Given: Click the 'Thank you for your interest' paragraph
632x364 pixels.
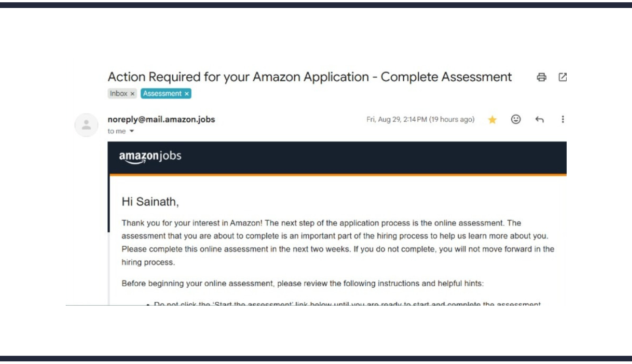Looking at the screenshot, I should point(338,243).
